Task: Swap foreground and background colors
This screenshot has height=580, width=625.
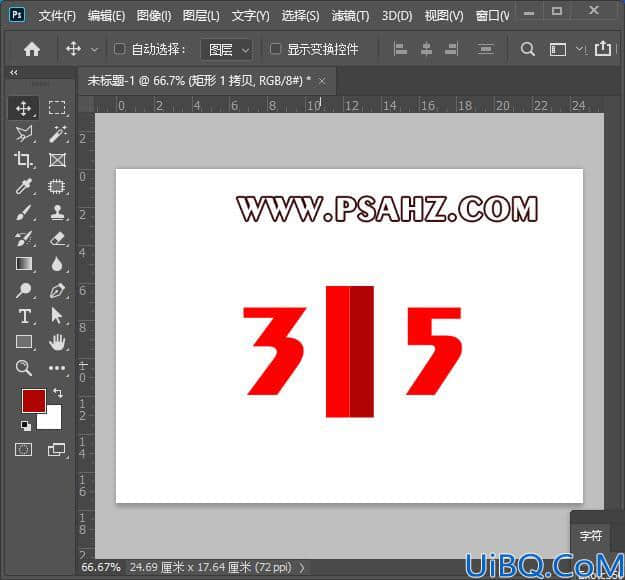Action: click(58, 393)
